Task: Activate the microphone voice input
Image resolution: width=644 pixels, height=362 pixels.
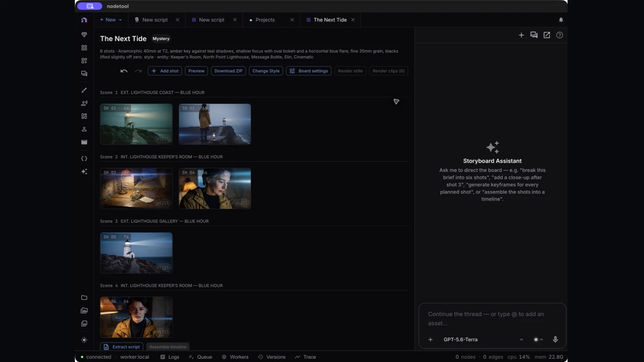Action: click(555, 339)
